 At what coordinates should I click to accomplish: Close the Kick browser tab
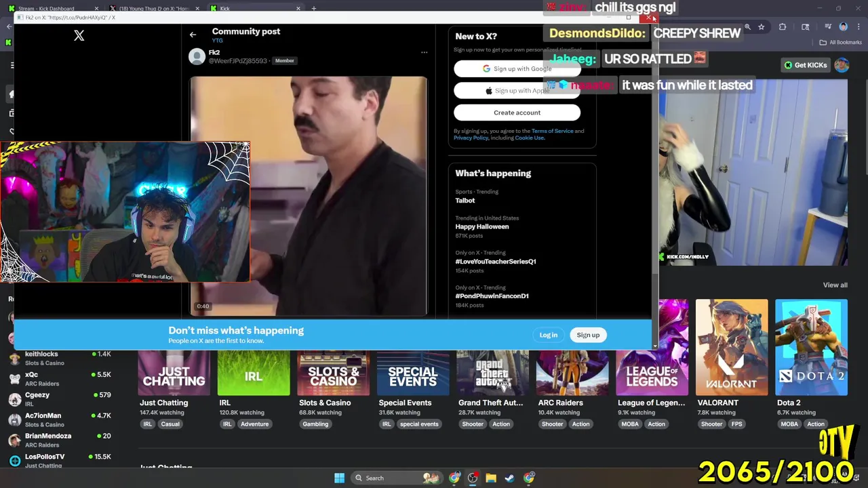[298, 9]
